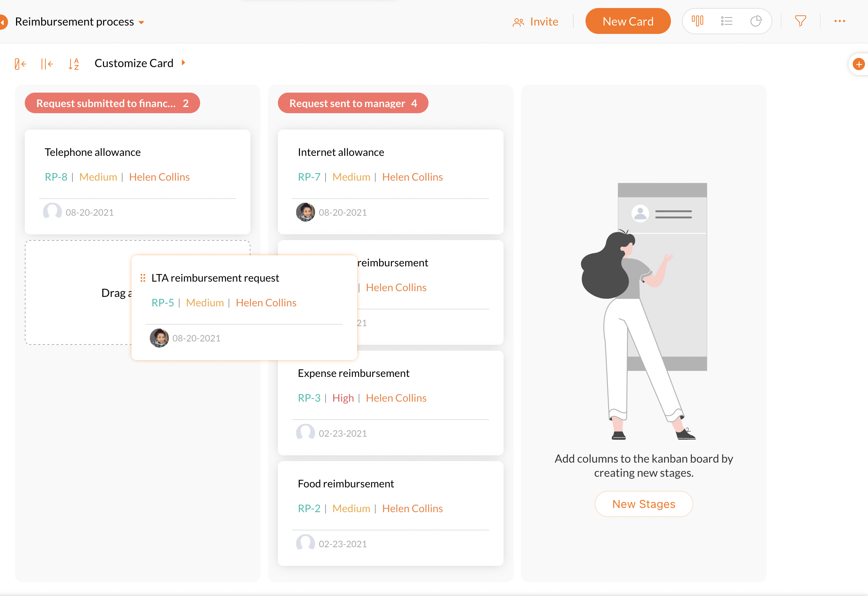868x596 pixels.
Task: Expand the Customize Card arrow
Action: click(183, 62)
